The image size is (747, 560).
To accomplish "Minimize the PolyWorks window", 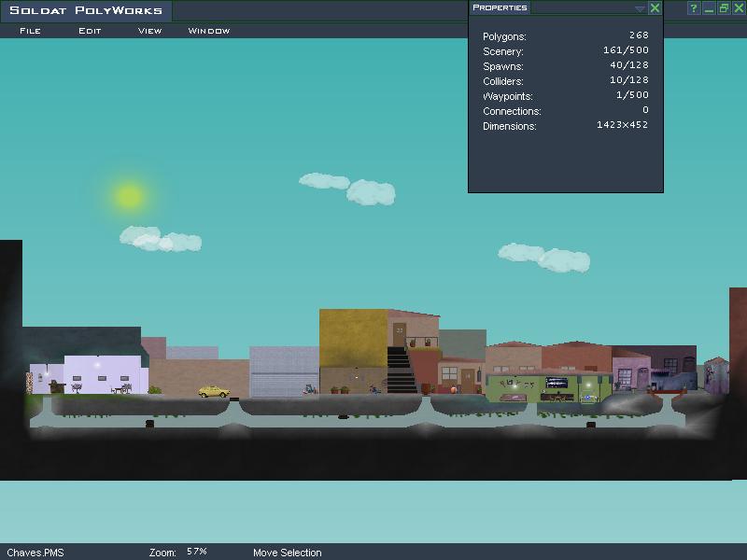I will 709,8.
